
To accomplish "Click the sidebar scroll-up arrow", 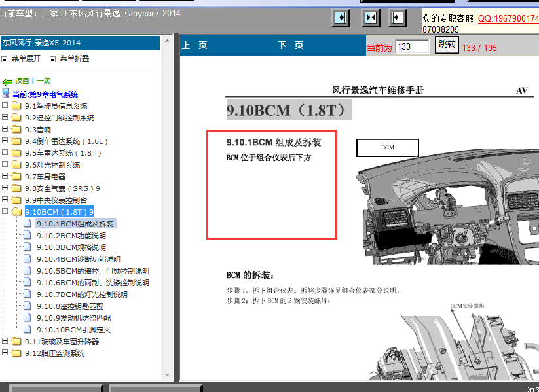I will 168,41.
